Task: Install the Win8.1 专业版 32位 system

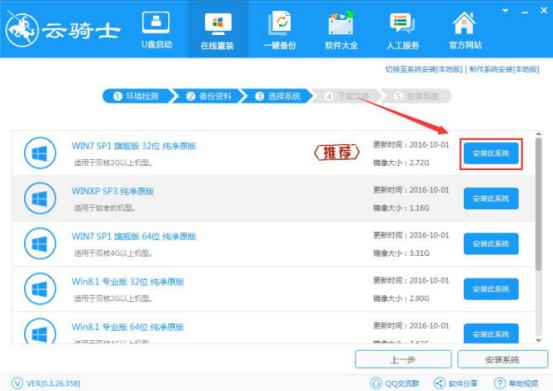Action: point(491,289)
